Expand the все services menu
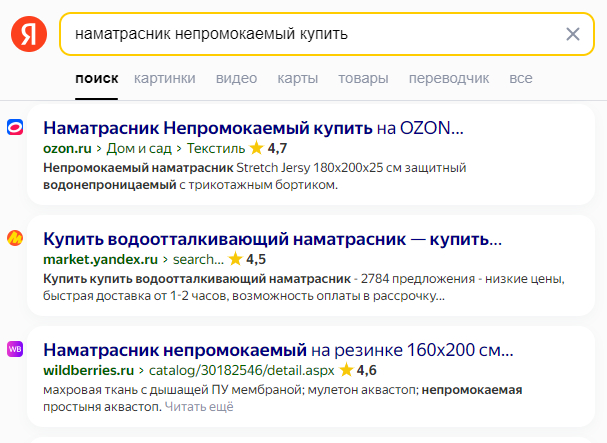Image resolution: width=607 pixels, height=443 pixels. pos(521,78)
